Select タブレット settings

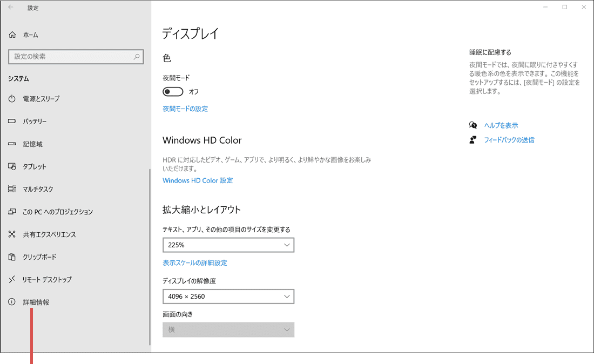(35, 166)
